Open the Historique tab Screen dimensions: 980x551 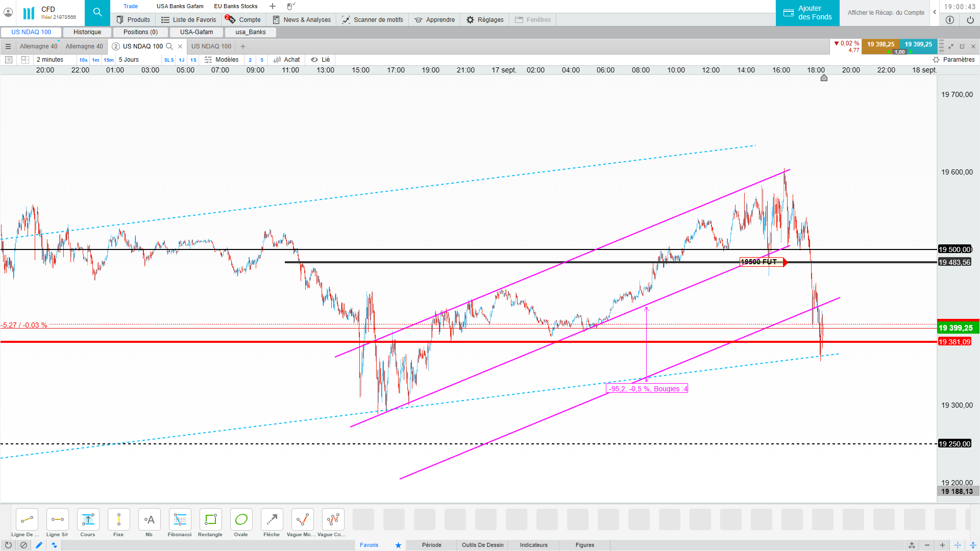point(87,32)
